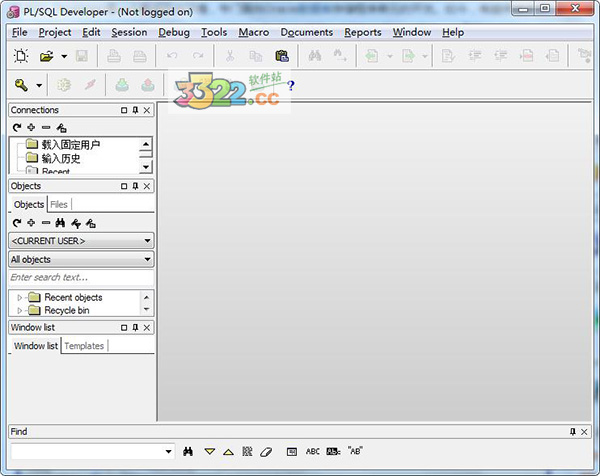The width and height of the screenshot is (600, 476).
Task: Click the blue question mark help icon
Action: click(291, 85)
